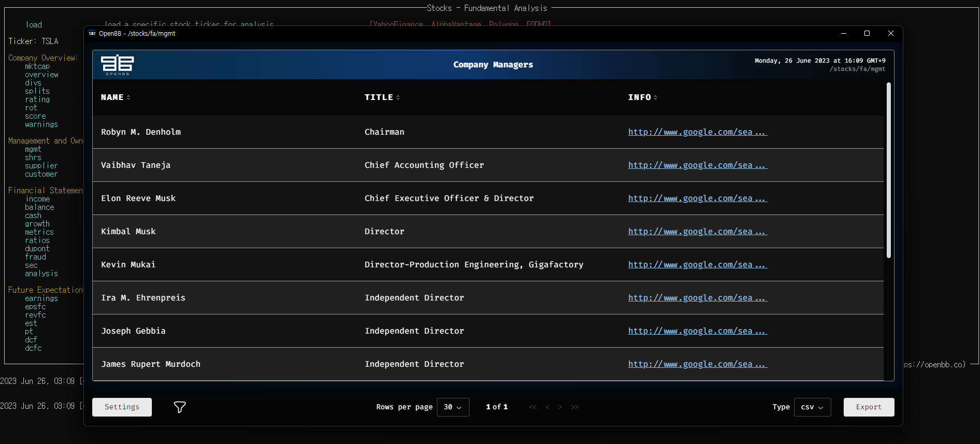Click mktcap command in terminal menu

tap(37, 66)
